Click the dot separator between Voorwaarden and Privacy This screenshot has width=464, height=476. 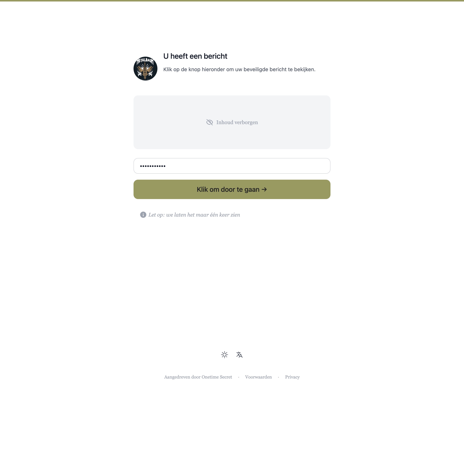tap(278, 377)
